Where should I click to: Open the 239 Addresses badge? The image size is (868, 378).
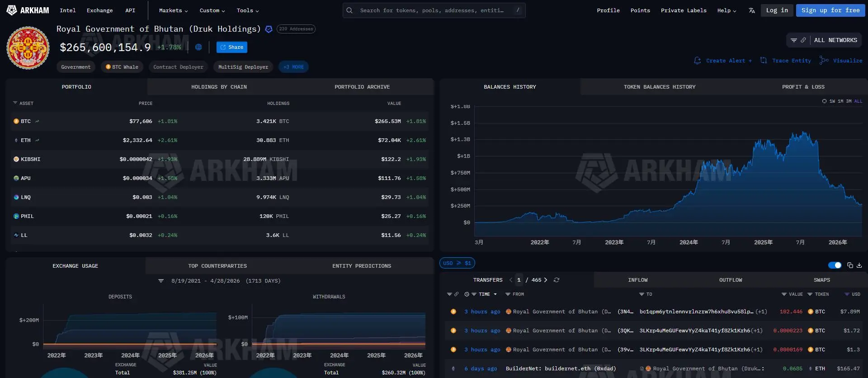pos(296,29)
